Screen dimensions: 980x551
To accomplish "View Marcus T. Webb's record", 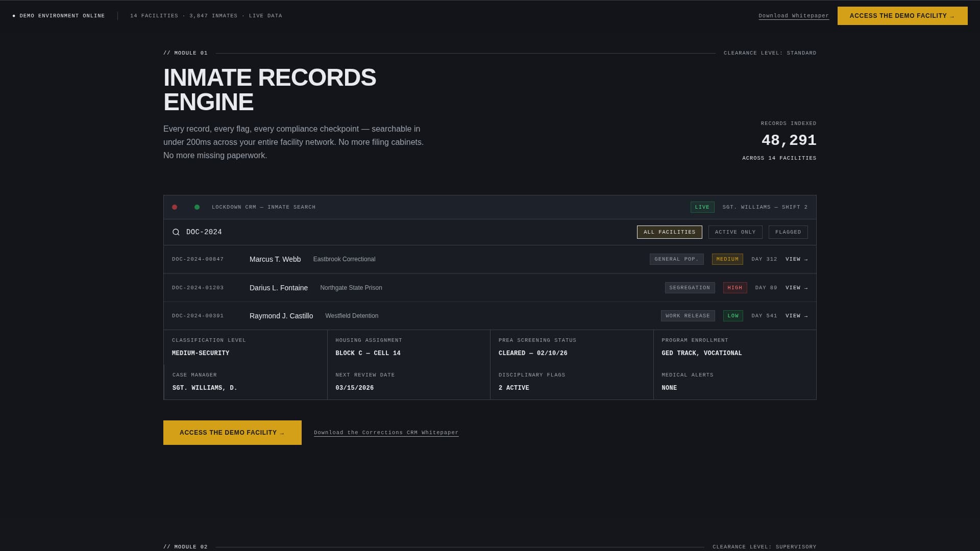I will click(796, 259).
